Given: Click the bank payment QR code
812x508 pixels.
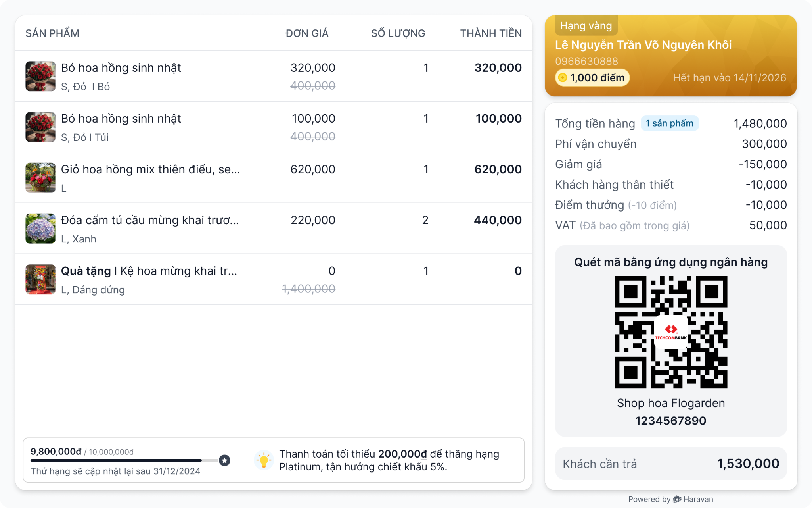Looking at the screenshot, I should tap(671, 332).
